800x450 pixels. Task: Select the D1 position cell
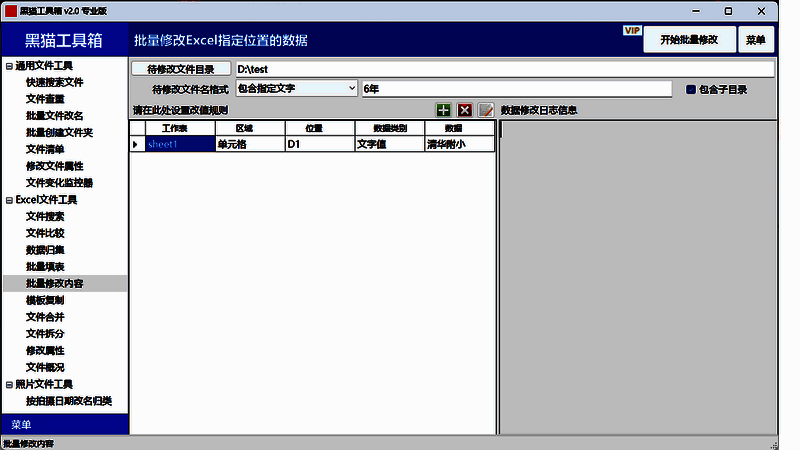[x=320, y=144]
